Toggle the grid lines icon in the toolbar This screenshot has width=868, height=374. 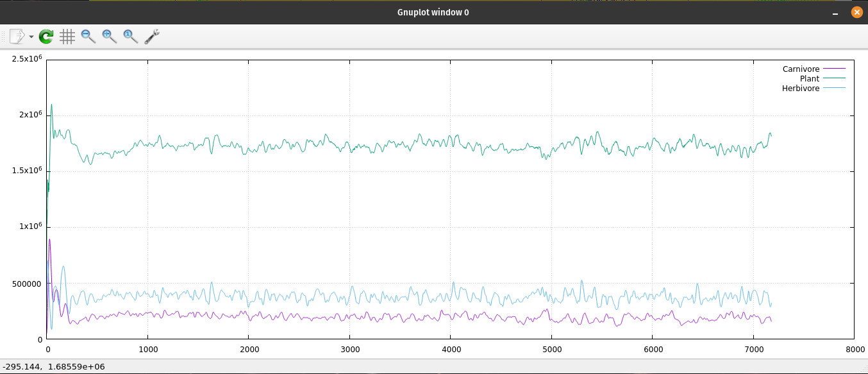(x=67, y=37)
